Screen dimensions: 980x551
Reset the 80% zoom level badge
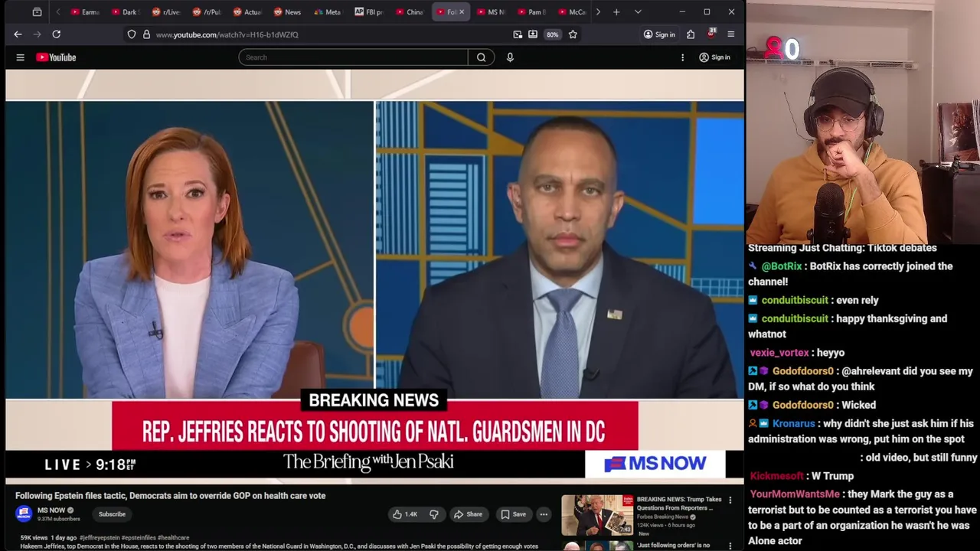[552, 34]
